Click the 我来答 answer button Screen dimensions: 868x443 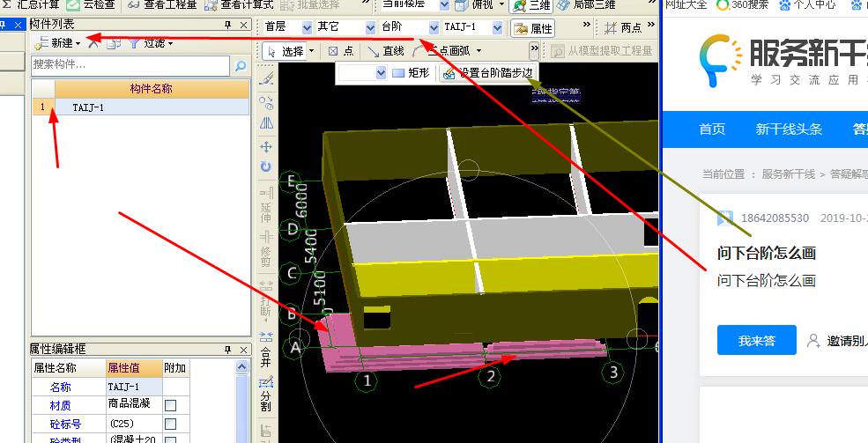point(757,340)
